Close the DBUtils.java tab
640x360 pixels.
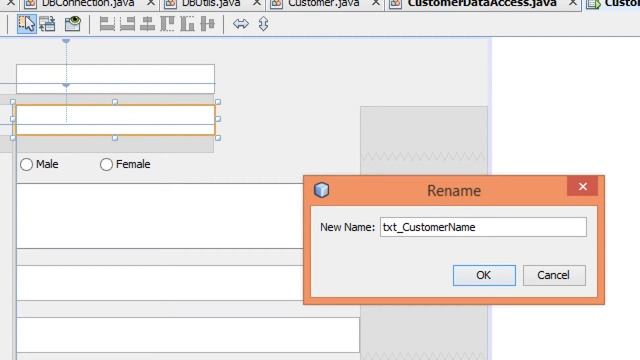(x=257, y=3)
